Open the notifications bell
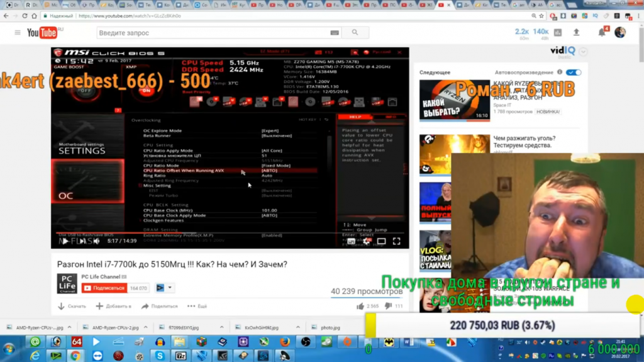The height and width of the screenshot is (362, 644). pyautogui.click(x=601, y=32)
